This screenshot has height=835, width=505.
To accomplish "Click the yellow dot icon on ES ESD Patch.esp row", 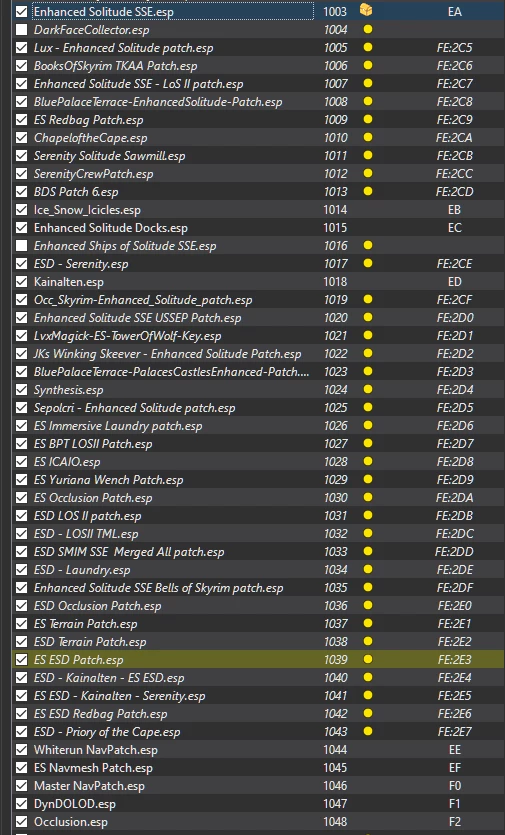I will tap(368, 659).
